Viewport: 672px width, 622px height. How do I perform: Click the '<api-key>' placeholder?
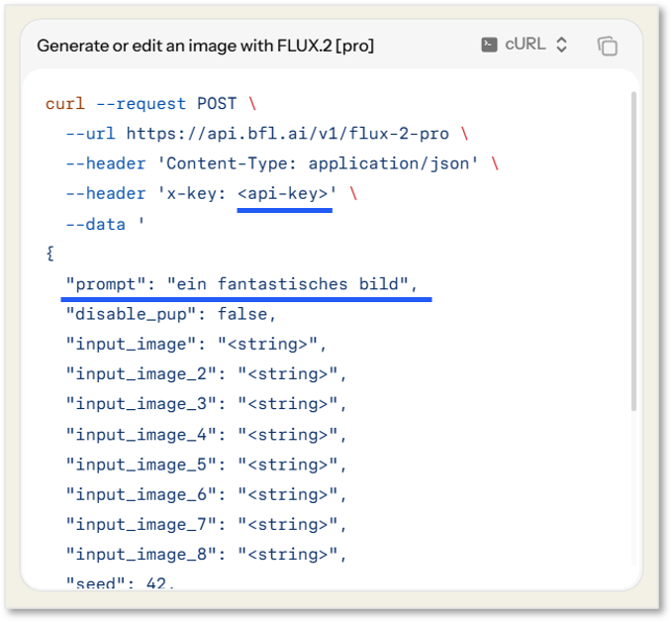pyautogui.click(x=282, y=194)
